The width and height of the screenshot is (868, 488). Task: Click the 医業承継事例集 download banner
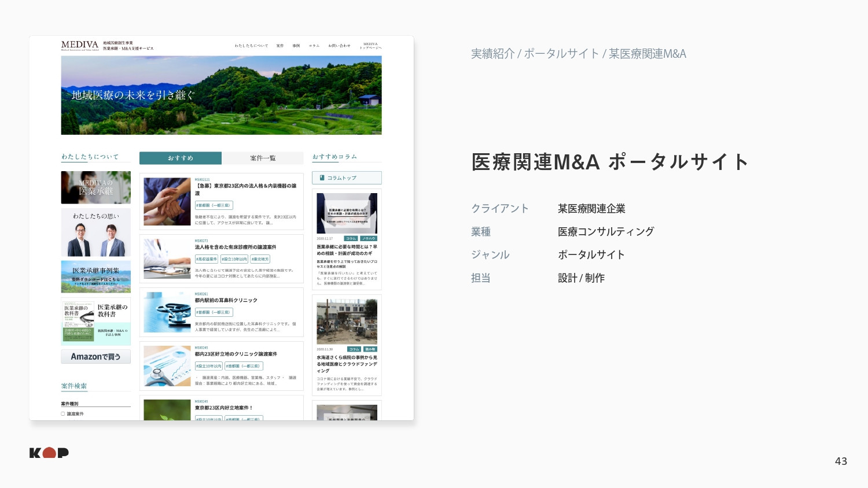click(x=96, y=276)
